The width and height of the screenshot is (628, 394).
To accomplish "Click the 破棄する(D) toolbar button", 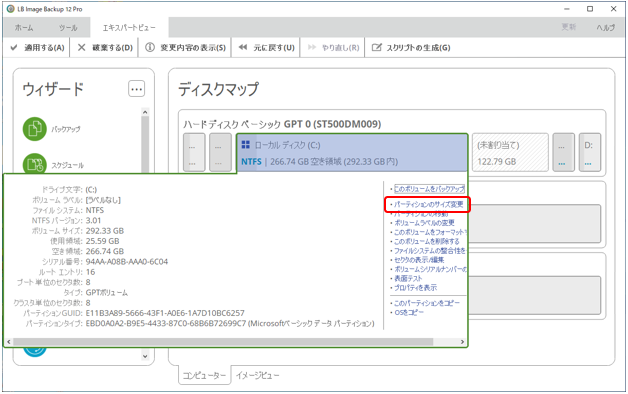I will (105, 48).
